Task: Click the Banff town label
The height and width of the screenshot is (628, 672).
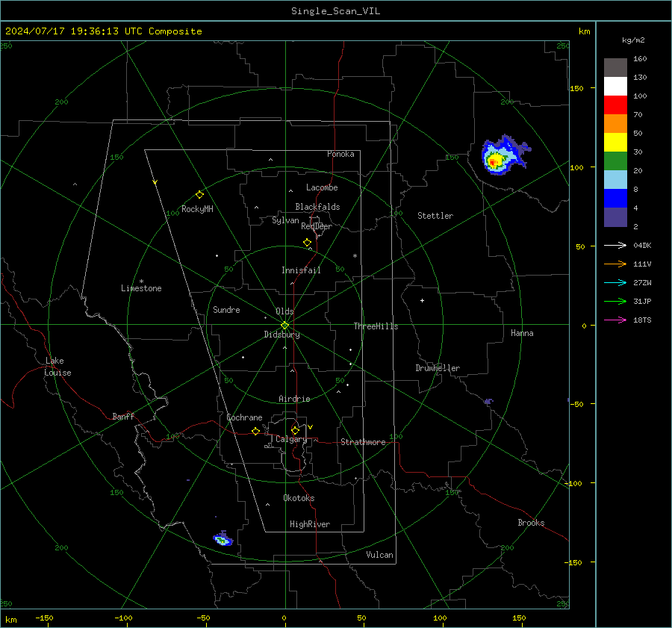Action: point(123,416)
